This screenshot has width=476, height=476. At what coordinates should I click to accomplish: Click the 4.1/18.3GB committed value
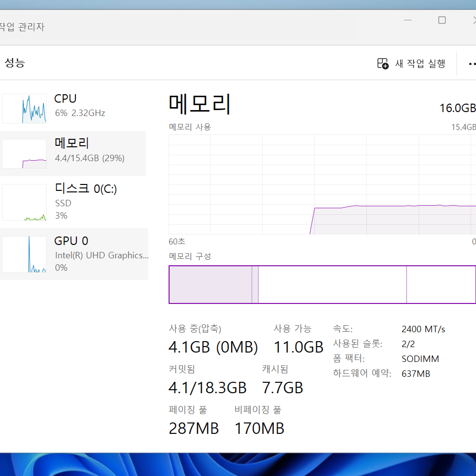coord(207,388)
